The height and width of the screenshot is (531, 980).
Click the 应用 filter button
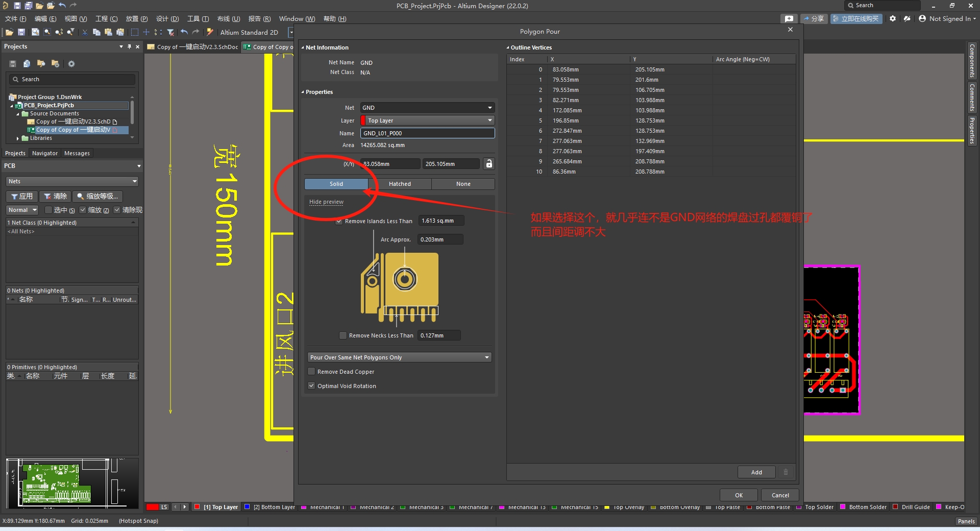point(22,196)
